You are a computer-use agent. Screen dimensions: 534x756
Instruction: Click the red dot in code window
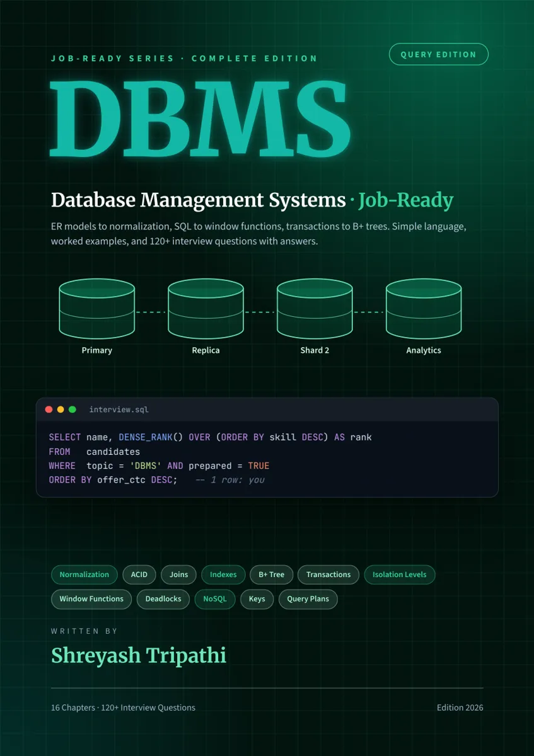tap(49, 409)
